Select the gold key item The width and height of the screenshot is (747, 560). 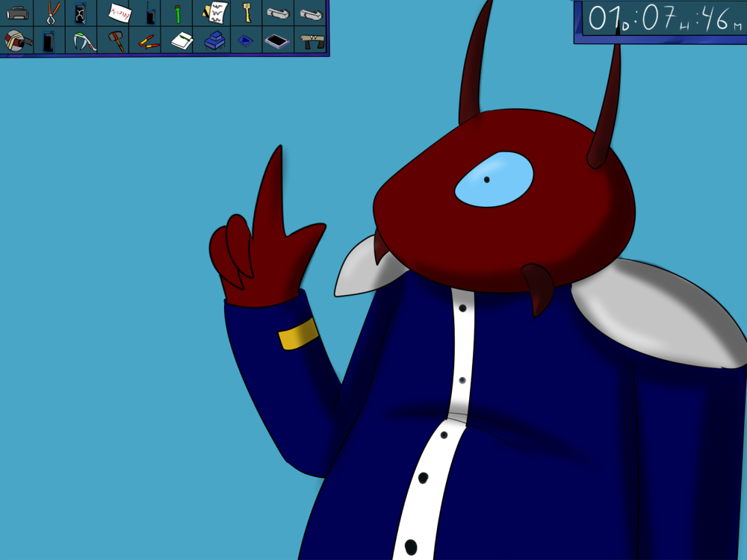click(x=246, y=13)
